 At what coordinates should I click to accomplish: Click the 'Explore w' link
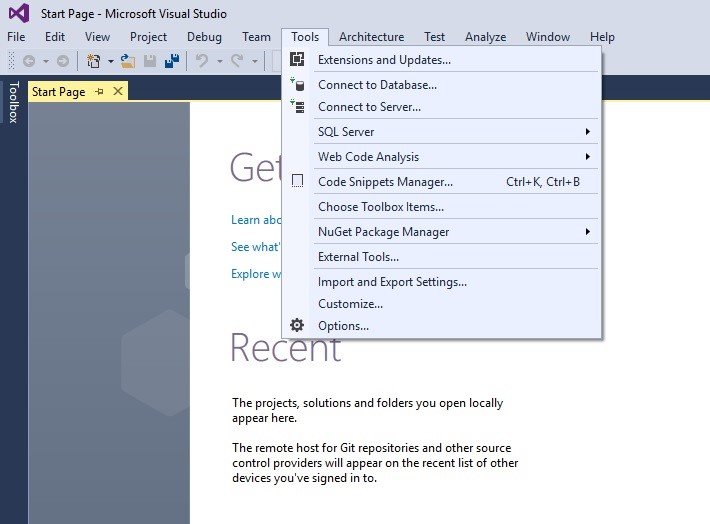coord(256,274)
